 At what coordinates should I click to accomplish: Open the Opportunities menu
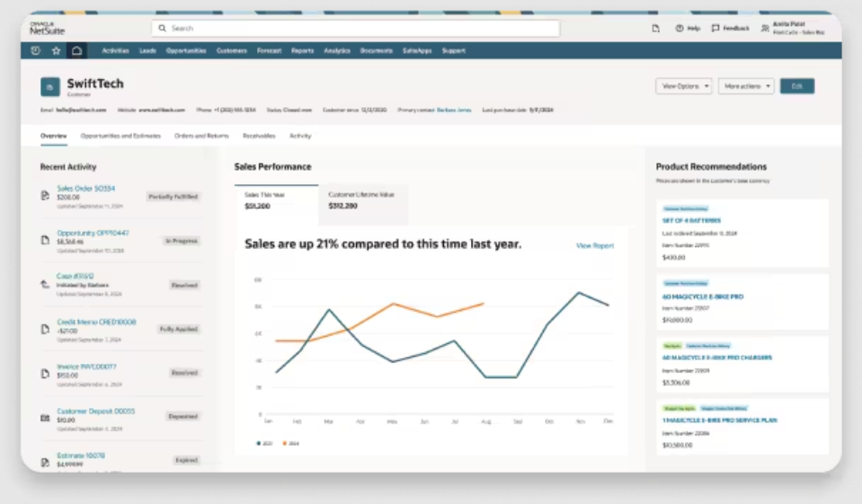click(186, 50)
